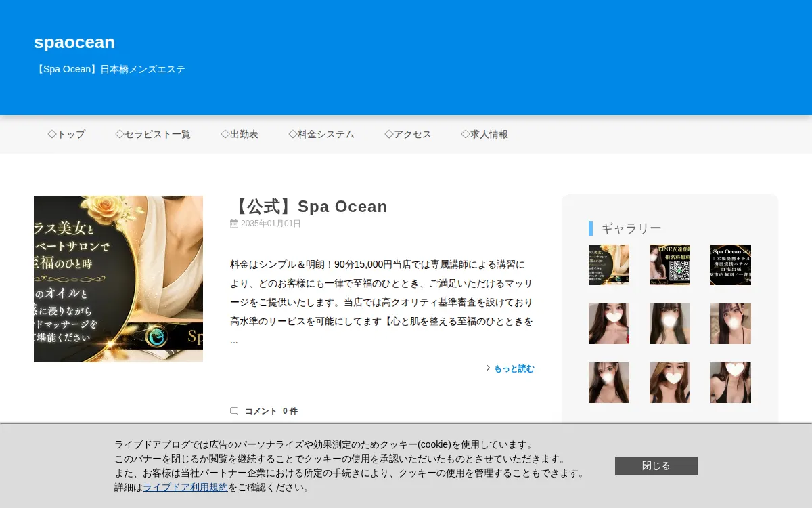812x508 pixels.
Task: Open the spaocean blog title link
Action: point(74,42)
